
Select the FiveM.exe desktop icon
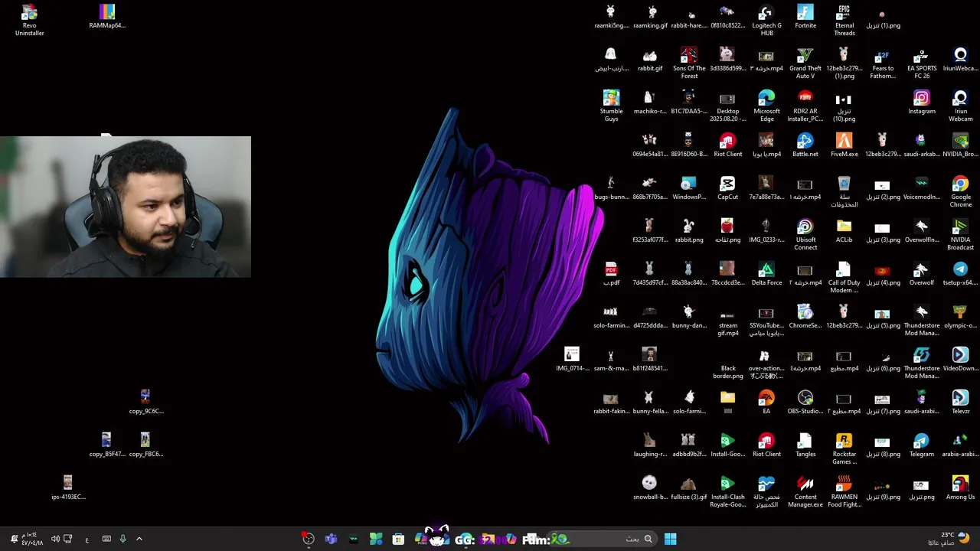(x=844, y=145)
